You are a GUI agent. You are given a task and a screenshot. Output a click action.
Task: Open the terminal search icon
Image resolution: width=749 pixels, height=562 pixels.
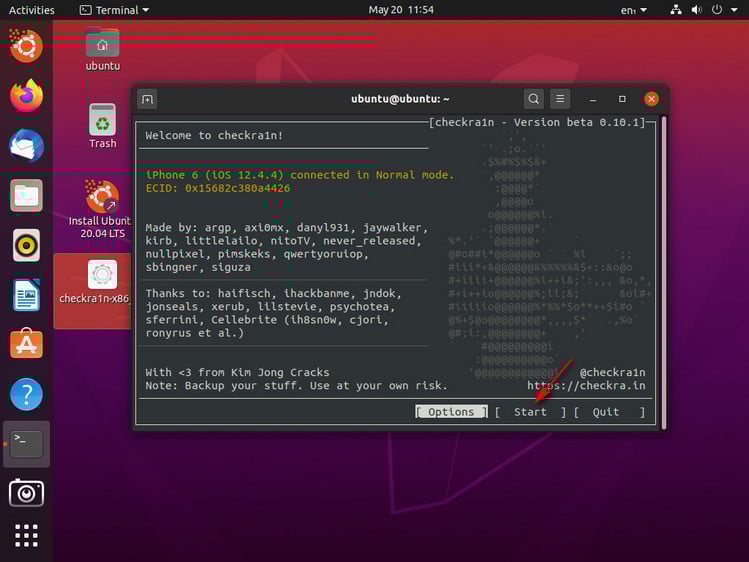coord(534,99)
